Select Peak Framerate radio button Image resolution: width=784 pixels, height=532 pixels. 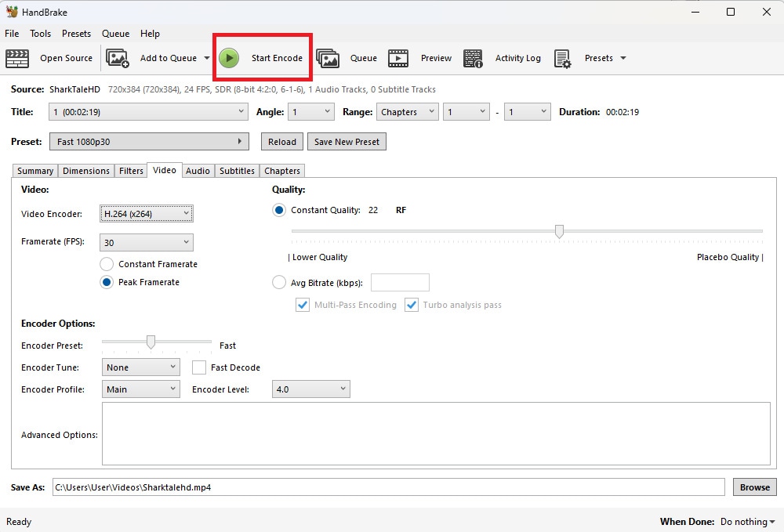click(x=107, y=282)
